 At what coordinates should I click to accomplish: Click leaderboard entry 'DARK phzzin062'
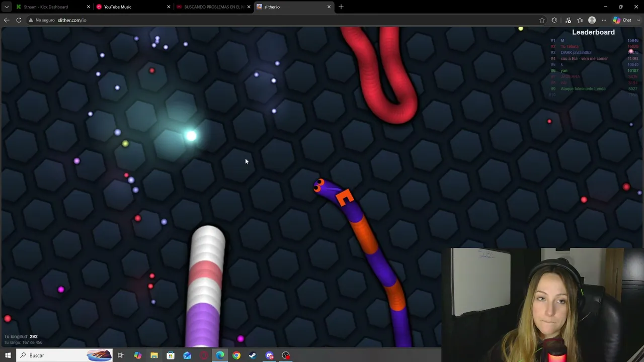click(x=576, y=52)
